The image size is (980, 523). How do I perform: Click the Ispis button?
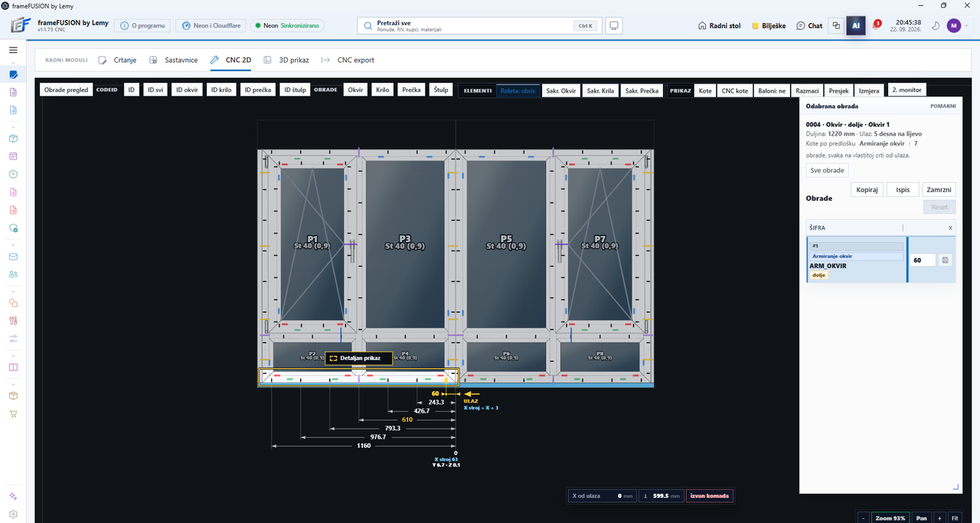[903, 189]
